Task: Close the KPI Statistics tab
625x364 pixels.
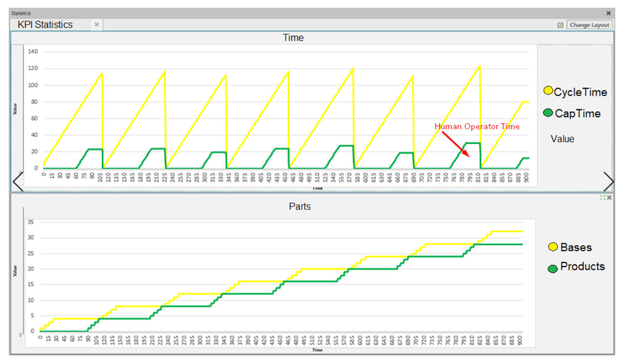Action: click(97, 24)
